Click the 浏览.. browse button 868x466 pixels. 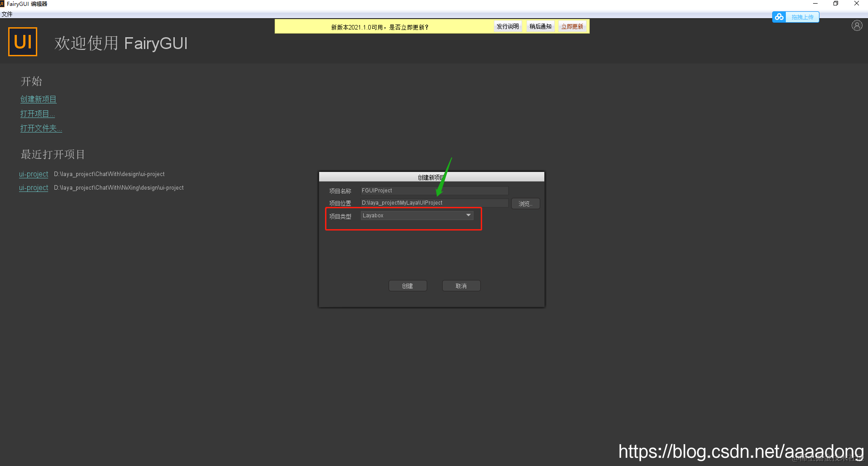(x=526, y=204)
